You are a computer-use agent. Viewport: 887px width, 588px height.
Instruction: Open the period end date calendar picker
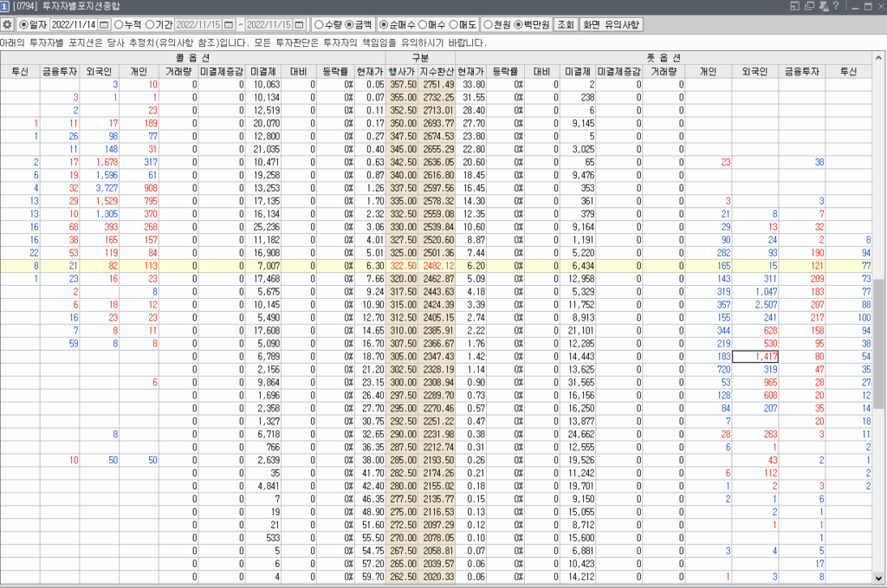click(300, 24)
